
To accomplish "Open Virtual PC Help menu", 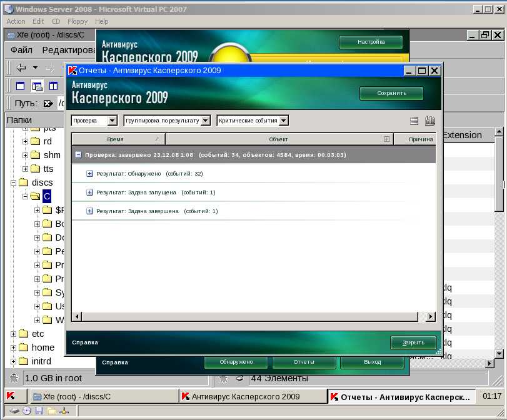I will coord(102,21).
